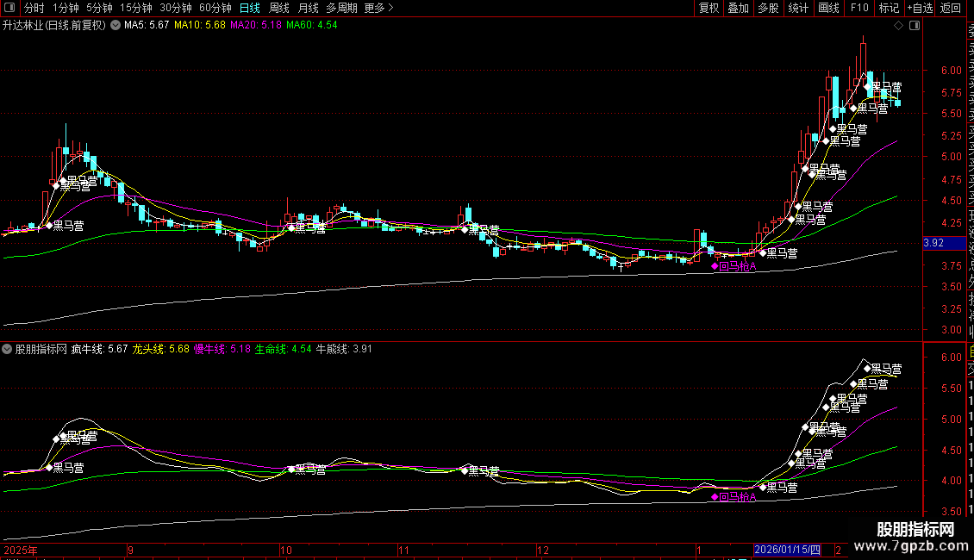
Task: Click the diamond icon at chart top-right
Action: pyautogui.click(x=899, y=26)
